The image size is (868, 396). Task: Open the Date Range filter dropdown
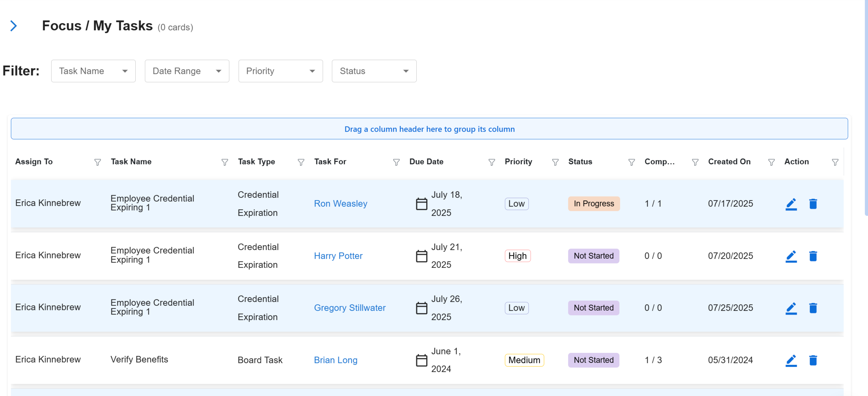coord(187,71)
